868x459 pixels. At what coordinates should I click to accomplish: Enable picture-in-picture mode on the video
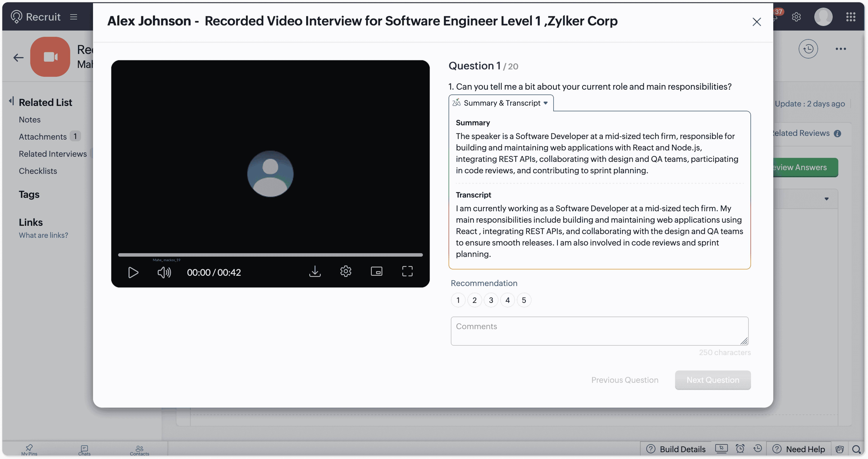377,271
